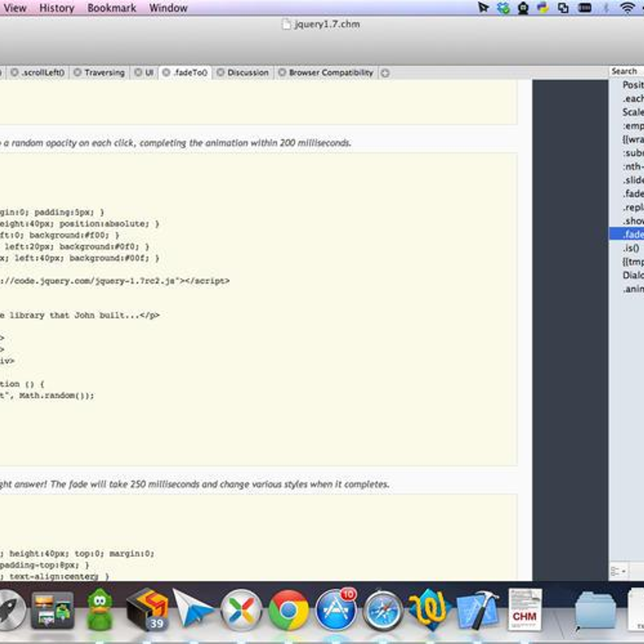This screenshot has width=644, height=644.
Task: Open the Window menu
Action: tap(168, 8)
